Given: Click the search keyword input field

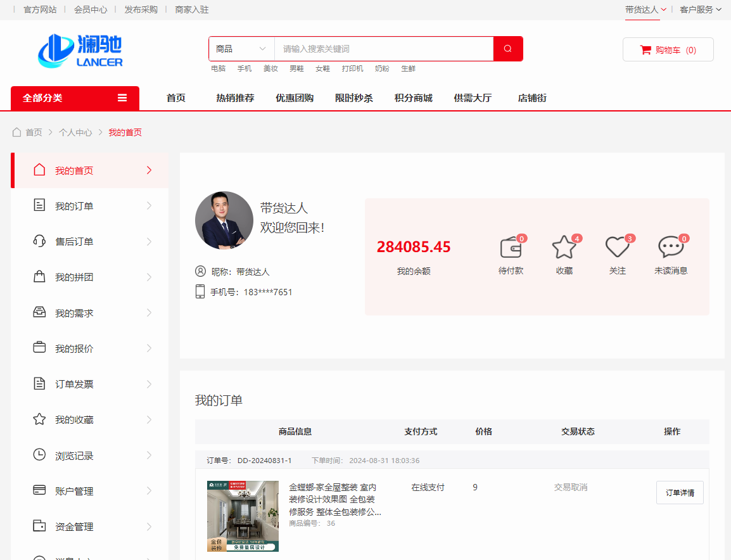Looking at the screenshot, I should pyautogui.click(x=383, y=49).
